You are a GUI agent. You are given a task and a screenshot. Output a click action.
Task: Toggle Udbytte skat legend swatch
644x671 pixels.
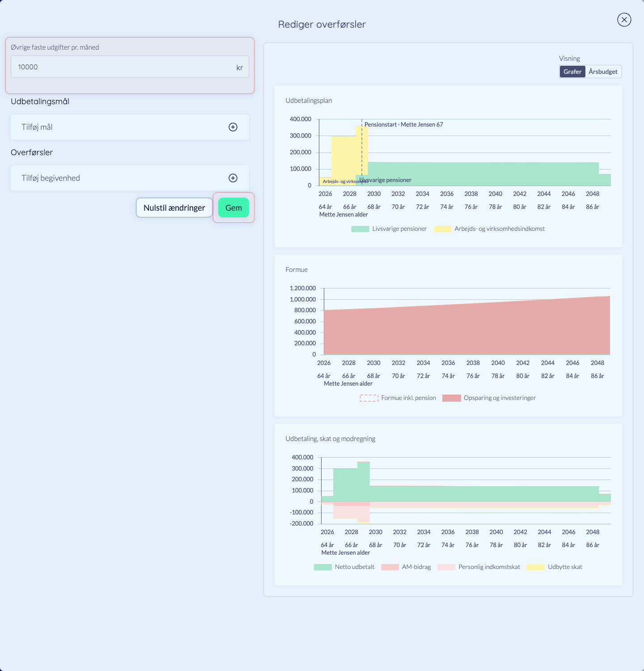[x=536, y=567]
